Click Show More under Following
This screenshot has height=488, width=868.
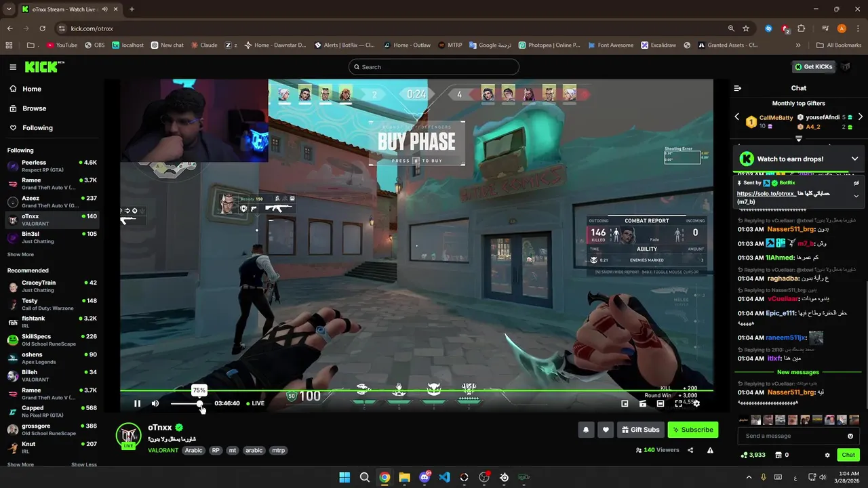(20, 255)
